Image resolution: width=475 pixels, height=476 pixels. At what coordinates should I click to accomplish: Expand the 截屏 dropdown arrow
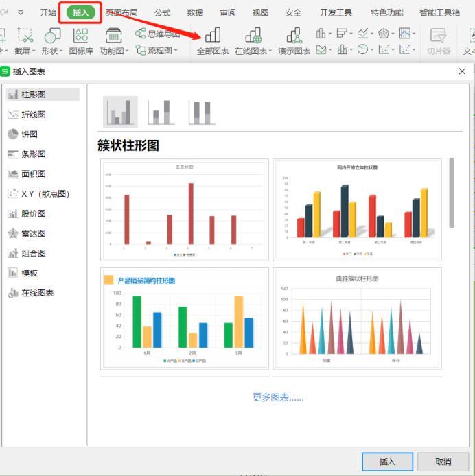point(34,51)
